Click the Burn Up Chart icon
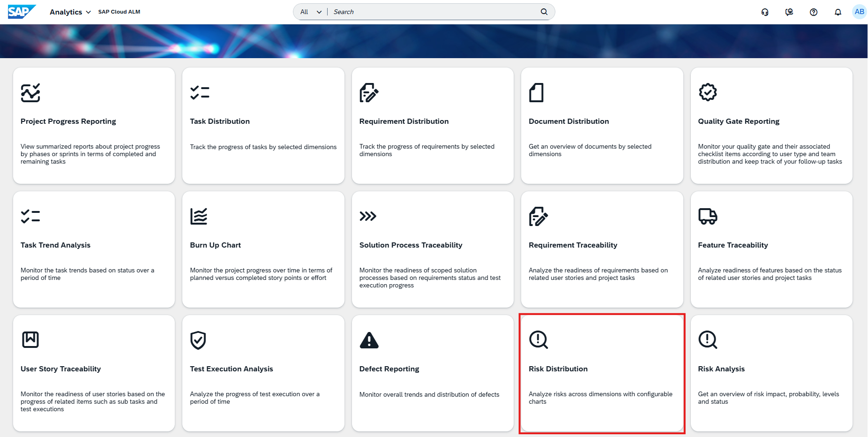The width and height of the screenshot is (868, 437). (x=199, y=216)
